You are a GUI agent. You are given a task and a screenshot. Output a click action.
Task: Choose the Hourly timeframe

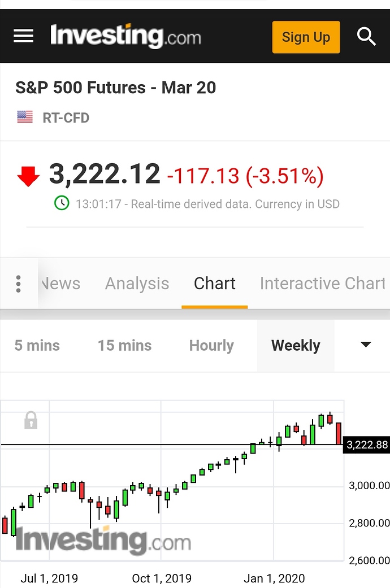211,345
